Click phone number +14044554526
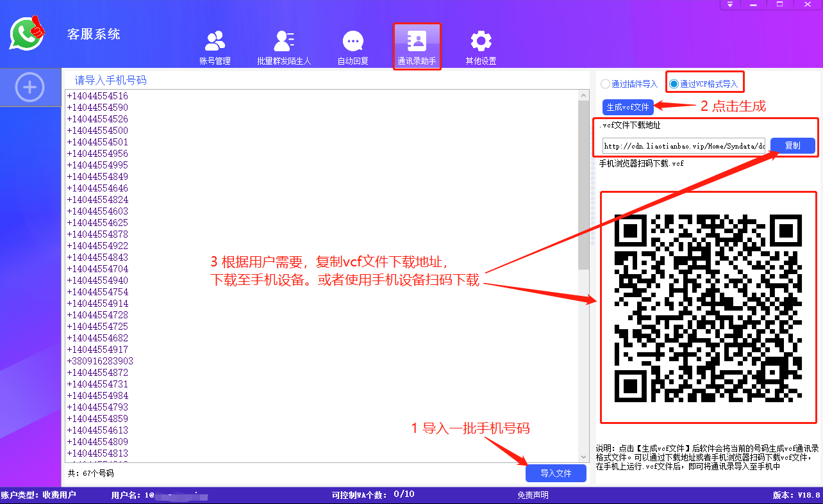The width and height of the screenshot is (823, 504). (x=97, y=119)
